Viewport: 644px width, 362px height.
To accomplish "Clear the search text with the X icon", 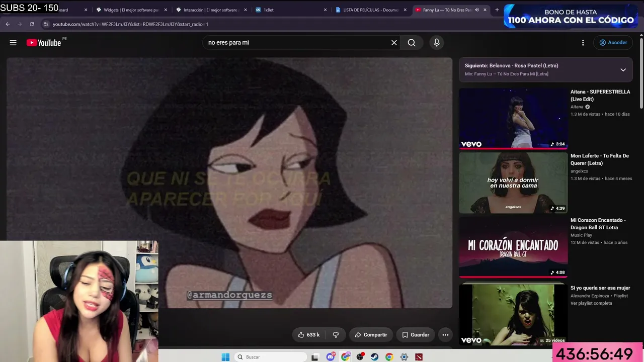I will (394, 43).
